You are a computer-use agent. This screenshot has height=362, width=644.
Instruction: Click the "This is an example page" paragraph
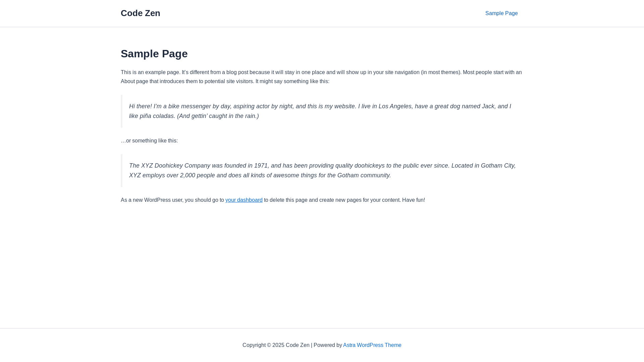tap(321, 77)
